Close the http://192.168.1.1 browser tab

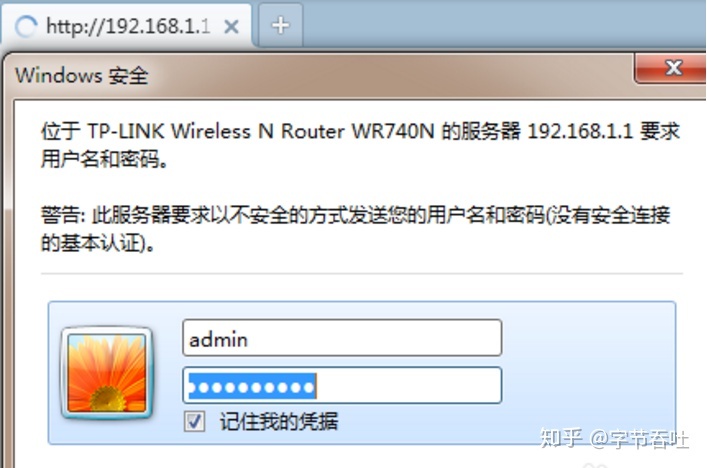point(231,27)
